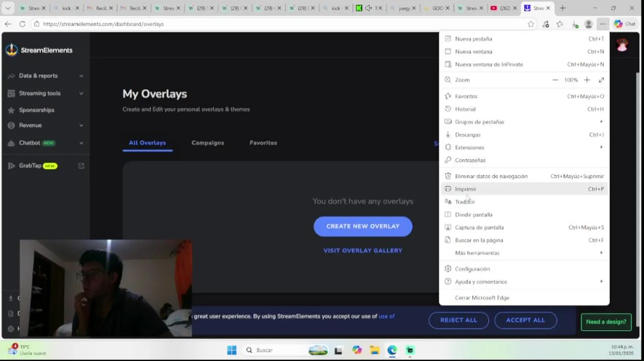Open the Nueva pestaña menu entry
This screenshot has width=644, height=361.
point(524,39)
